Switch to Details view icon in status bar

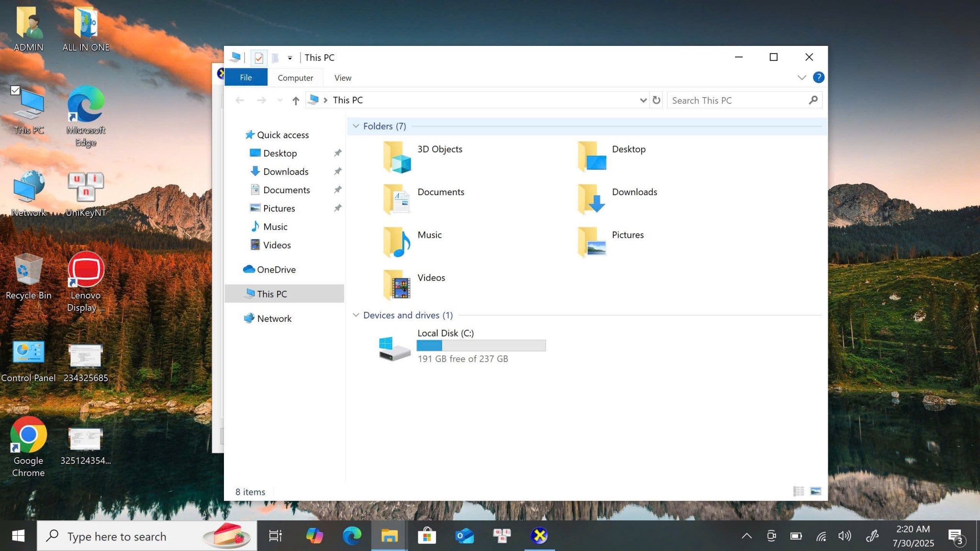click(798, 491)
